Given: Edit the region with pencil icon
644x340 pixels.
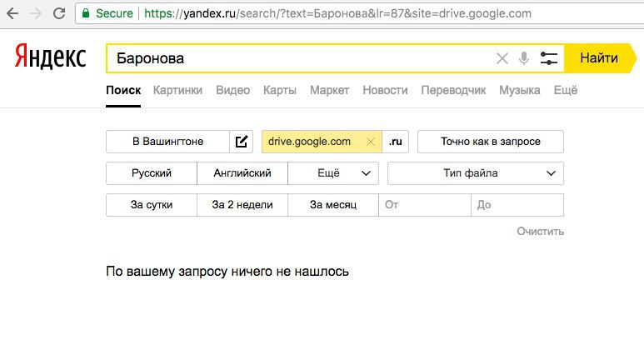Looking at the screenshot, I should point(241,142).
